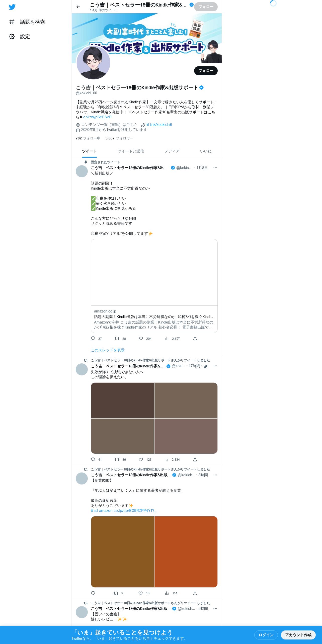
Task: Switch to ツイートと返信 tab
Action: click(x=131, y=151)
